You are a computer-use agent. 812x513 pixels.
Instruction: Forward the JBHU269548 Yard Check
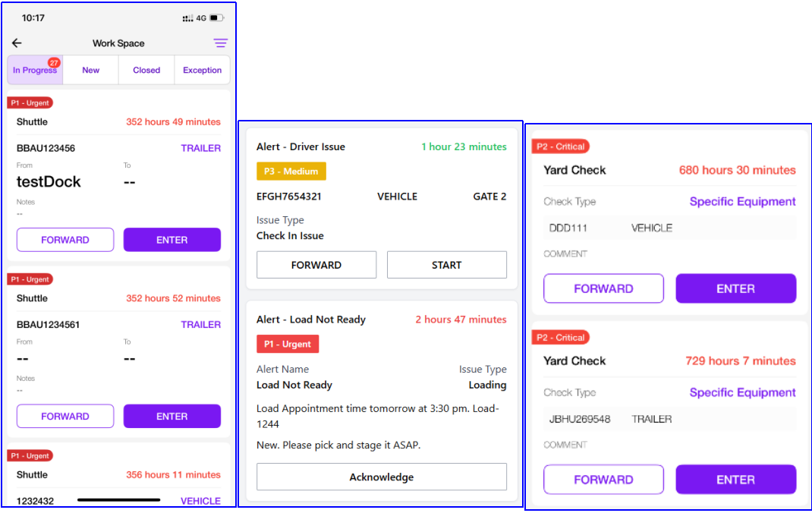603,480
